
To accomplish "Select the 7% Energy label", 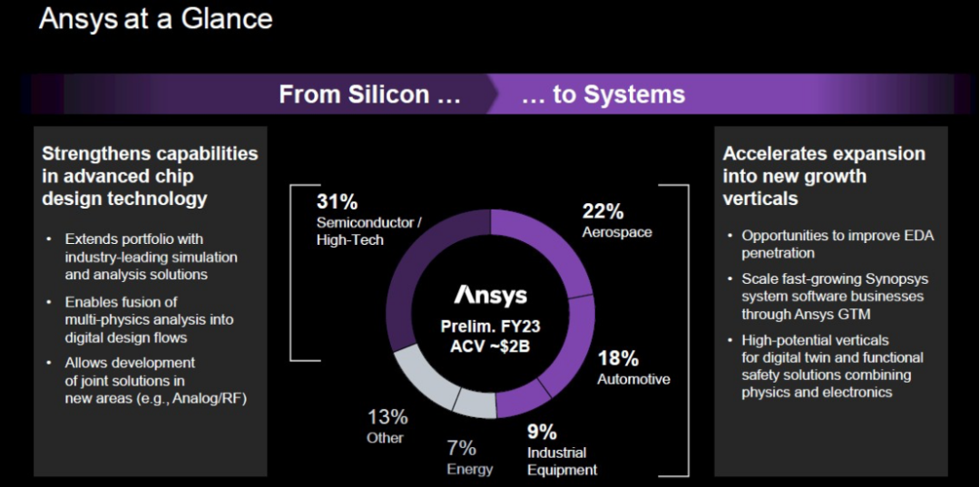I will [469, 457].
